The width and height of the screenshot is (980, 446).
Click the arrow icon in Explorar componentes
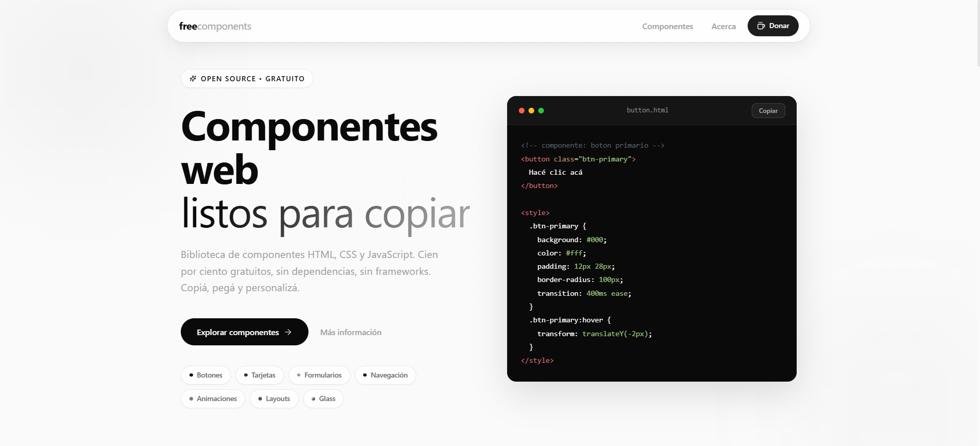click(288, 332)
